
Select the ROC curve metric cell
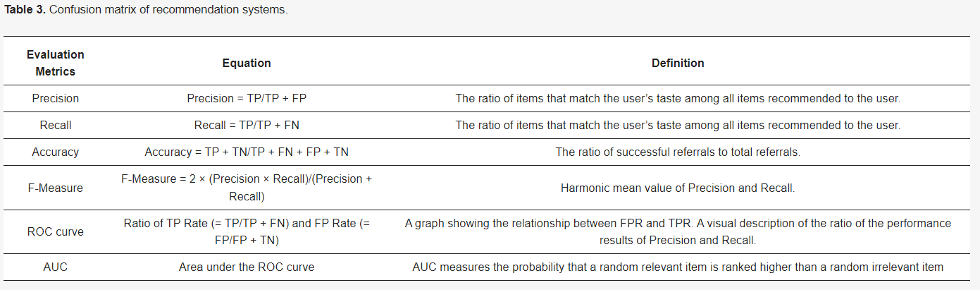point(55,231)
